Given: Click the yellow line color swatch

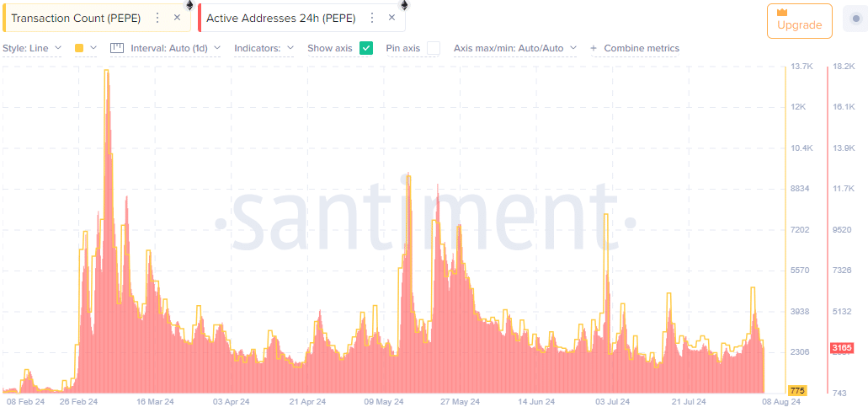Looking at the screenshot, I should [x=79, y=48].
